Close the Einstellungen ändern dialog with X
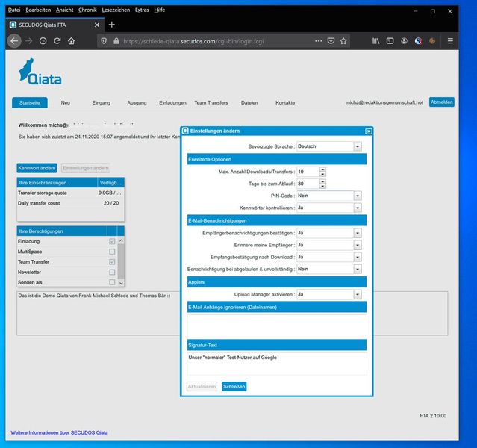 click(369, 131)
